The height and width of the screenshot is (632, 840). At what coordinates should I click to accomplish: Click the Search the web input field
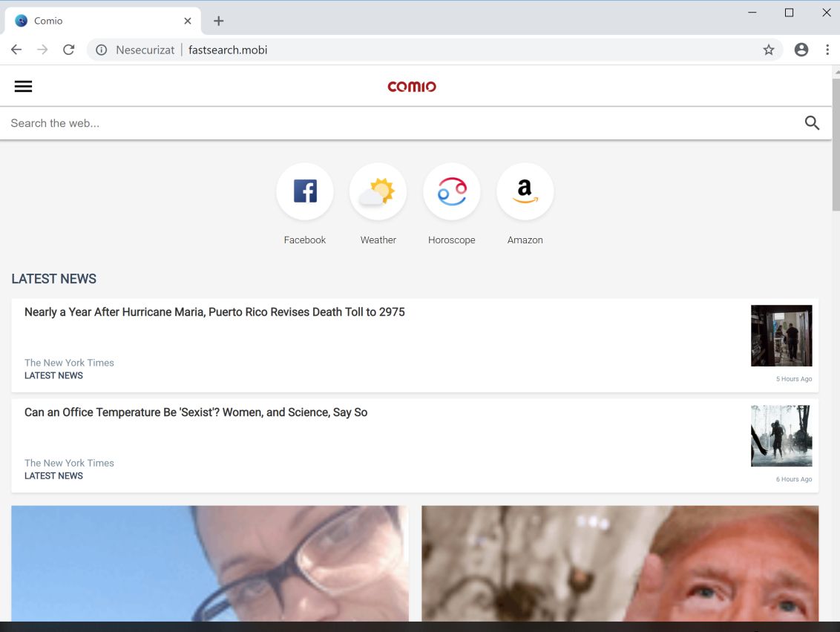pyautogui.click(x=297, y=122)
